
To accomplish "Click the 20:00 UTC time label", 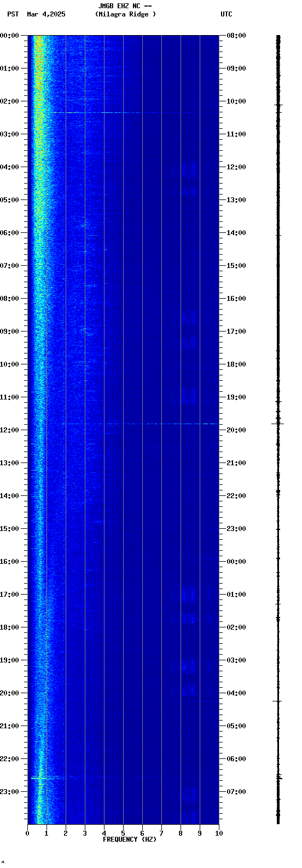I will coord(236,430).
